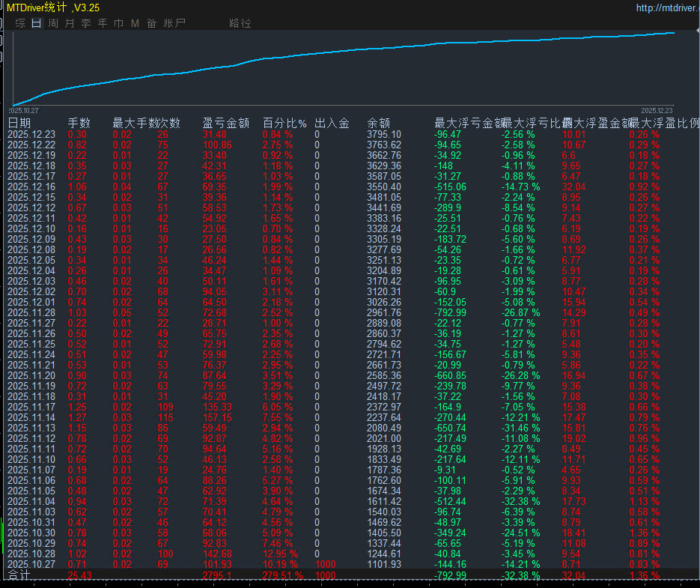Open the 币 symbol tab
Viewport: 700px width, 588px height.
pyautogui.click(x=119, y=23)
